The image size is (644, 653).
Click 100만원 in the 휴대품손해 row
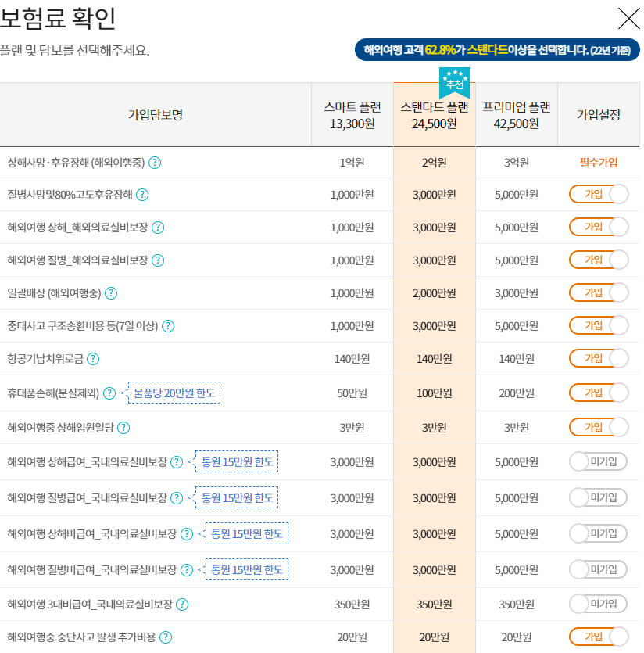click(x=435, y=393)
